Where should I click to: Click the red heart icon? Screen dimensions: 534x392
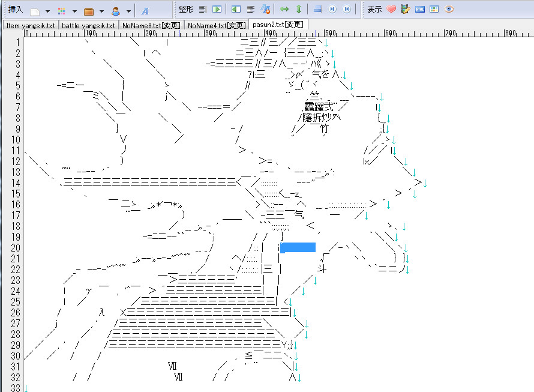391,10
